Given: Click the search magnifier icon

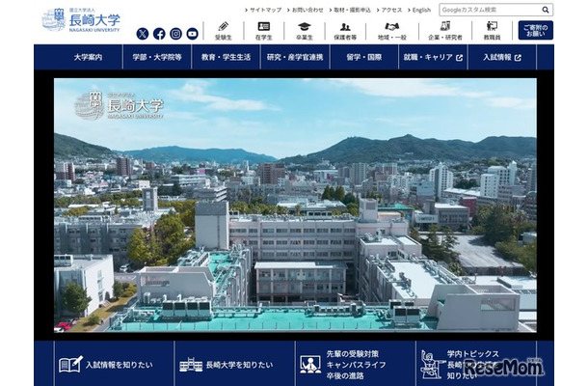Looking at the screenshot, I should (546, 10).
